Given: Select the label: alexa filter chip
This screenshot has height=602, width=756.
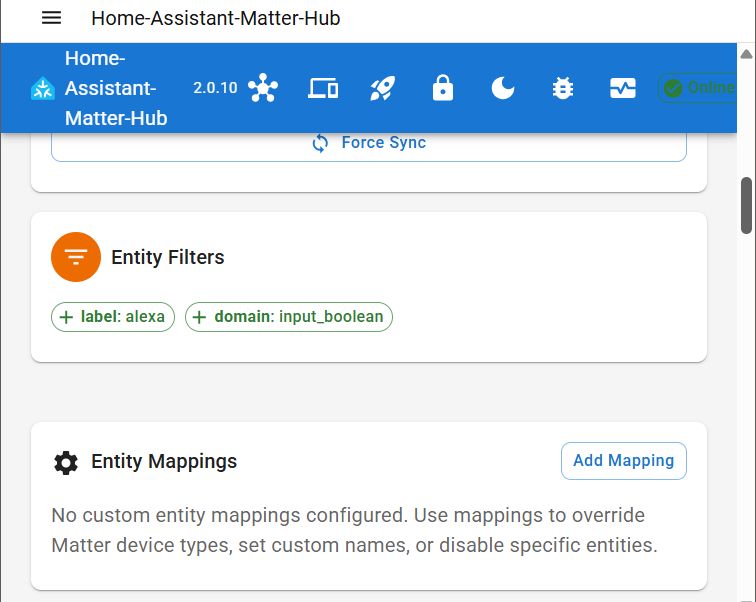Looking at the screenshot, I should 113,317.
